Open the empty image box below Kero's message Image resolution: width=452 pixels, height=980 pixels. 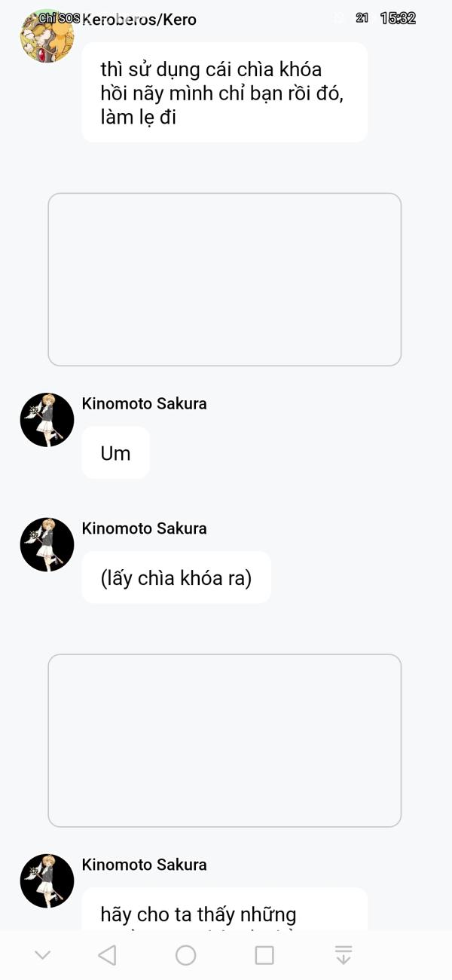click(224, 280)
